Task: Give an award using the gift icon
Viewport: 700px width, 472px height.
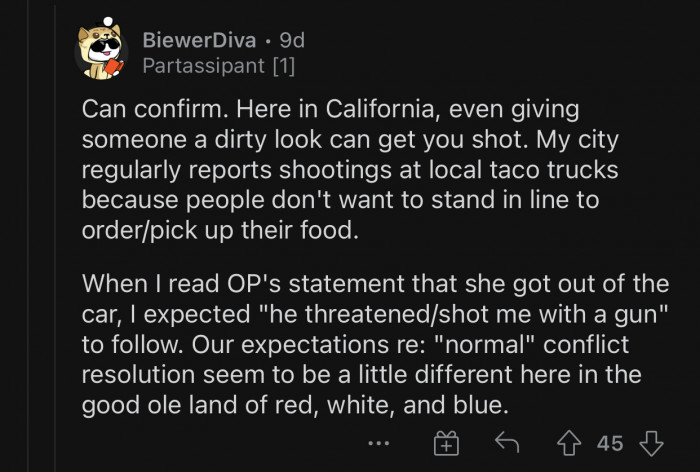Action: tap(445, 443)
